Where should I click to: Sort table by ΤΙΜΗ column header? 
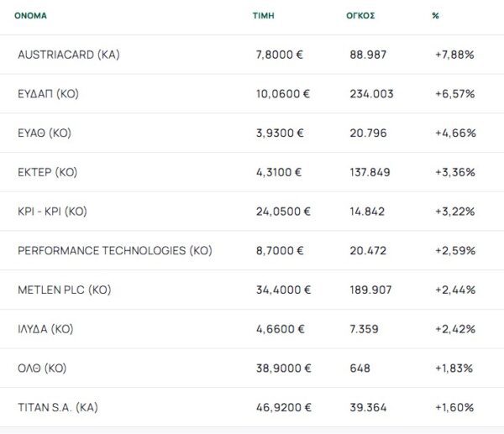(264, 15)
